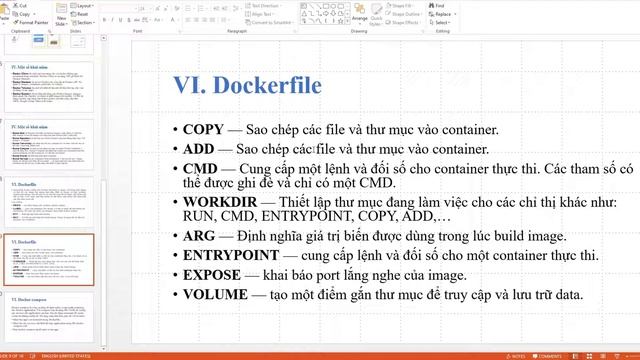Click the VOLUME bullet keyword
The height and width of the screenshot is (360, 640).
tap(215, 294)
